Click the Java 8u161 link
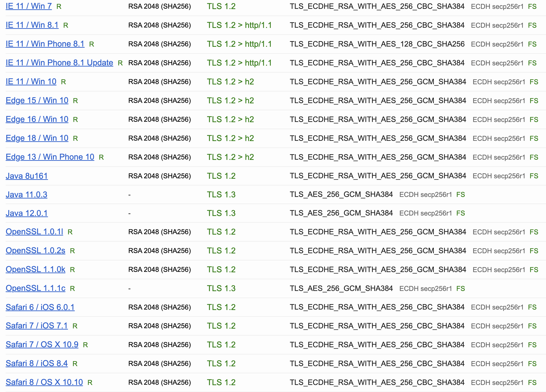Viewport: 546px width, 392px height. (x=27, y=176)
